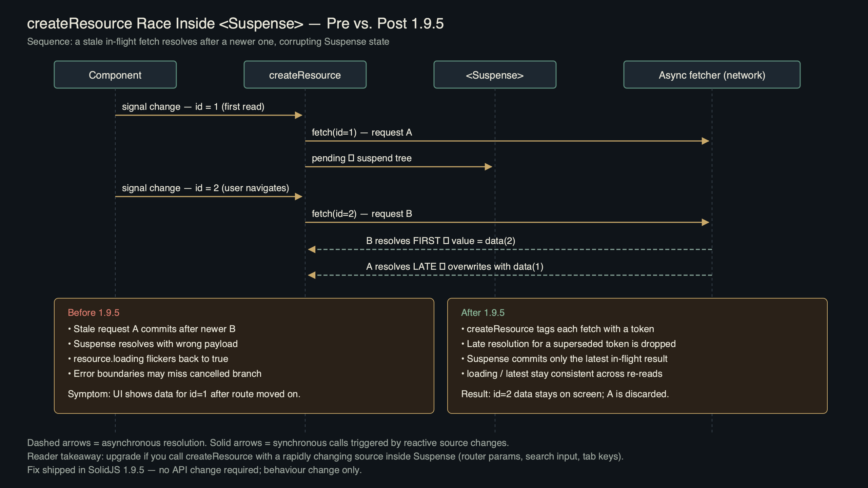
Task: Select the 'Stale request A commits' bullet
Action: (x=152, y=329)
